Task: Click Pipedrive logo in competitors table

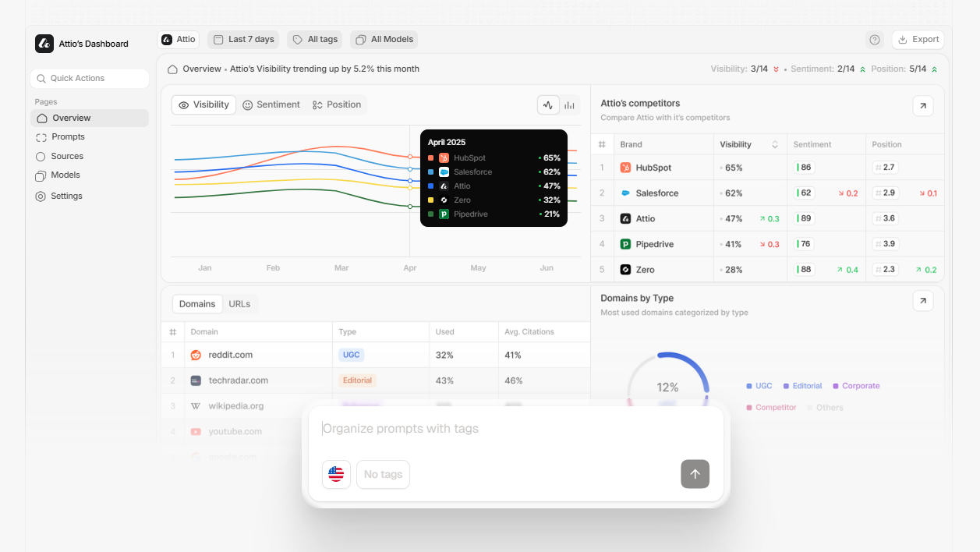Action: pos(625,244)
